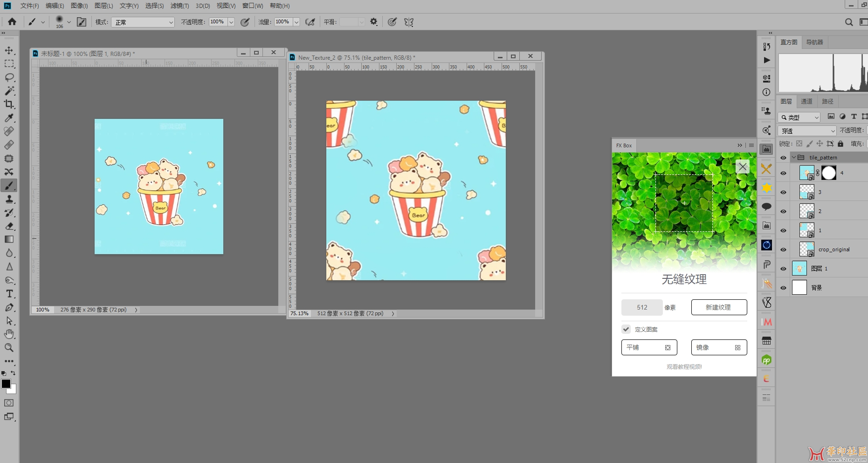Open the 滤镜(T) menu
868x463 pixels.
click(x=179, y=6)
